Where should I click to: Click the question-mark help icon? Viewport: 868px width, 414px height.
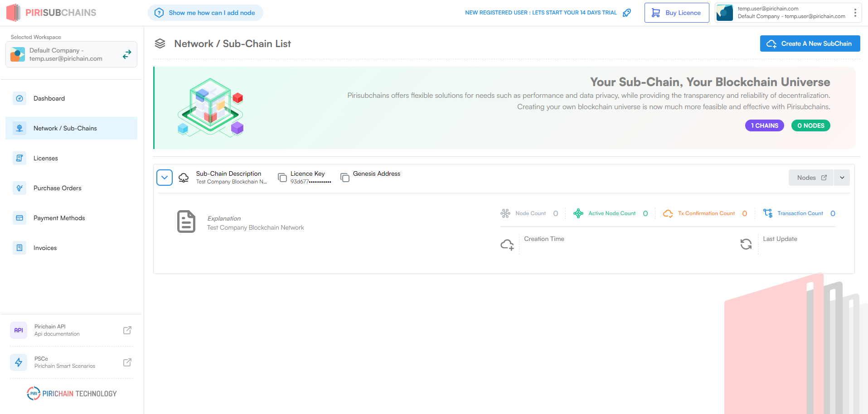pyautogui.click(x=159, y=13)
